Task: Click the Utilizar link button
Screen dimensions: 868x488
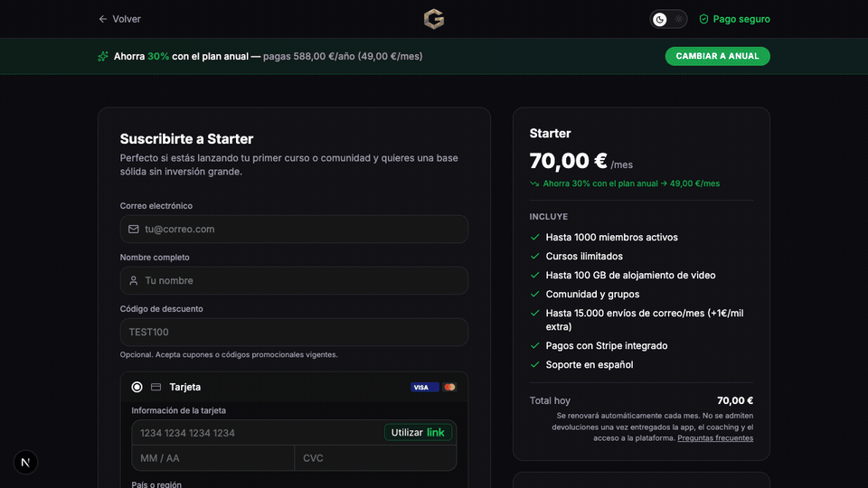Action: point(418,433)
